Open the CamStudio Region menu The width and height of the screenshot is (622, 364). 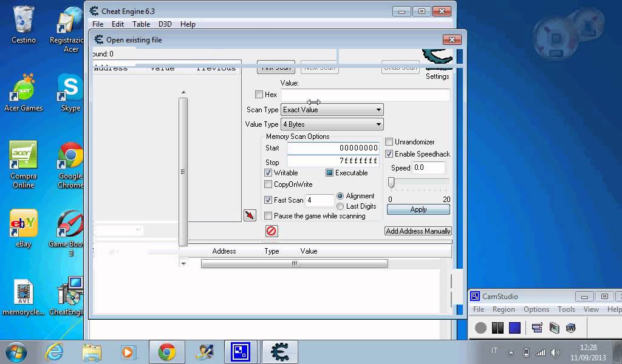(x=504, y=309)
